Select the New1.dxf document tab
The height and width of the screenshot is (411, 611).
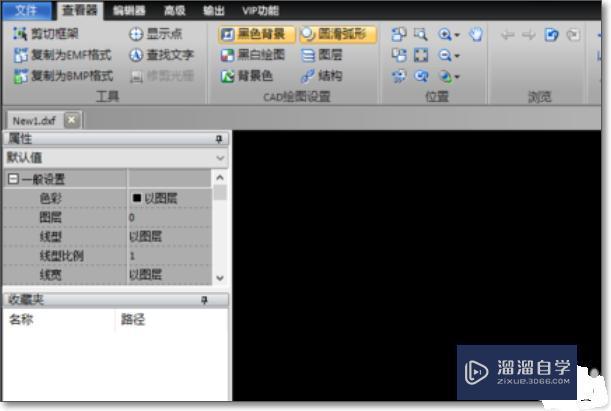pos(34,120)
